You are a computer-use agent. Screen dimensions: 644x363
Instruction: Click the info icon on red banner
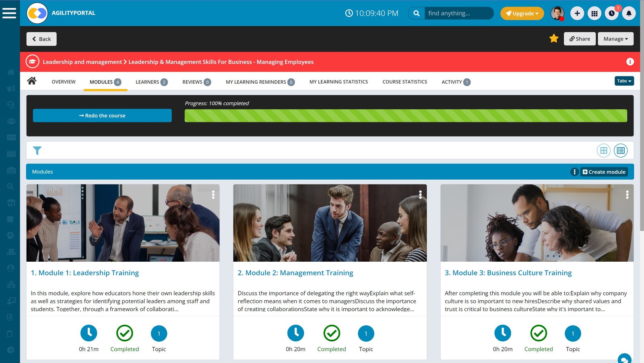coord(630,62)
